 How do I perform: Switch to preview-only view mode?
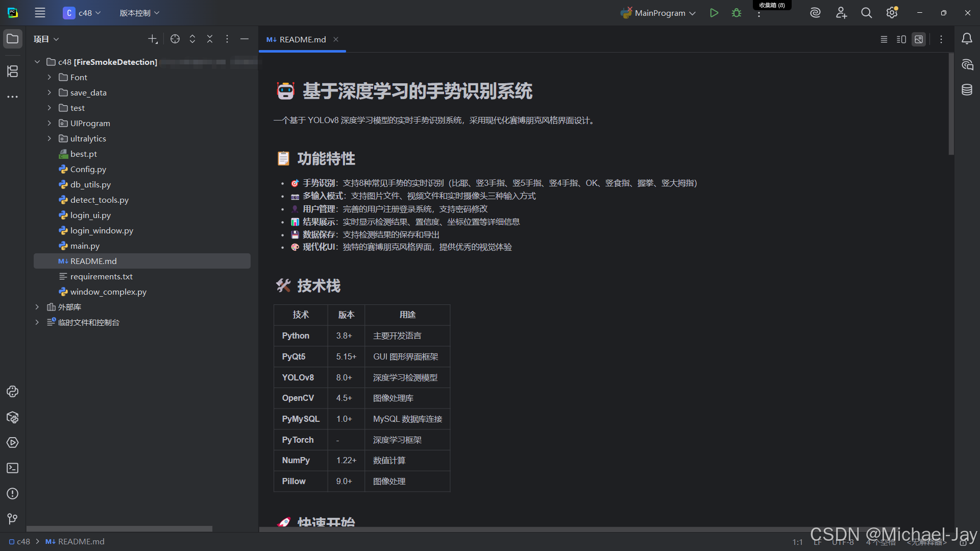[919, 39]
